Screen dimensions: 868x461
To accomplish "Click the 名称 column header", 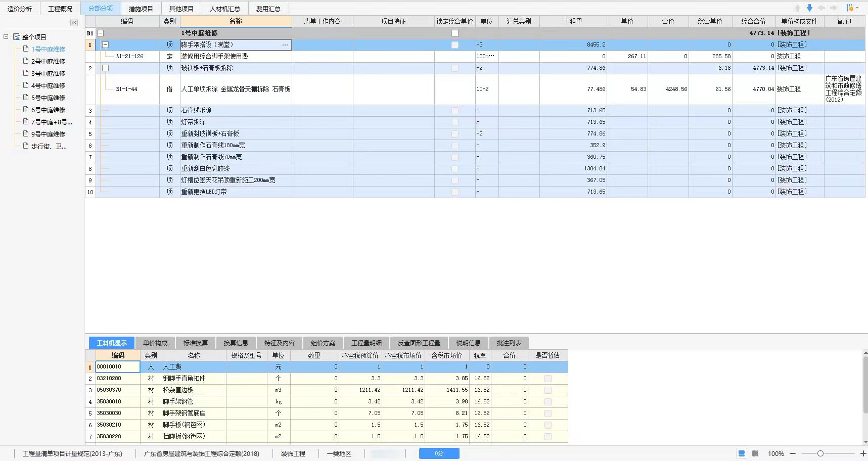I will pos(236,21).
